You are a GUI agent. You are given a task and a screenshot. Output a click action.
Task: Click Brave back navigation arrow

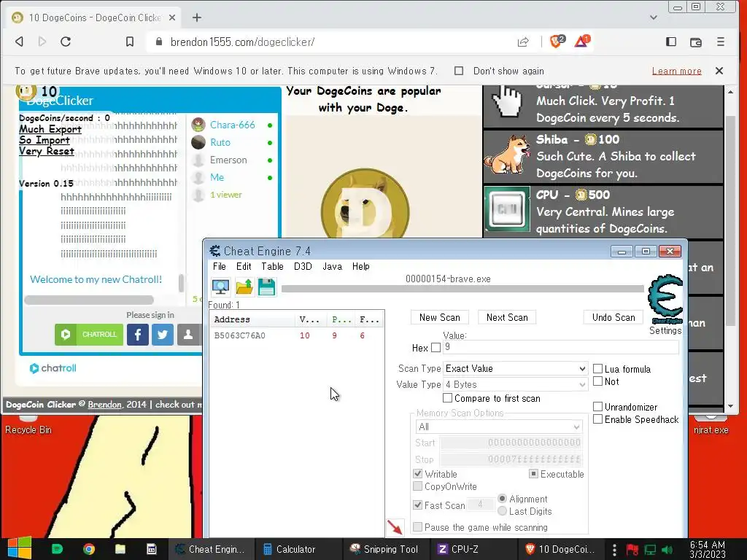[20, 42]
